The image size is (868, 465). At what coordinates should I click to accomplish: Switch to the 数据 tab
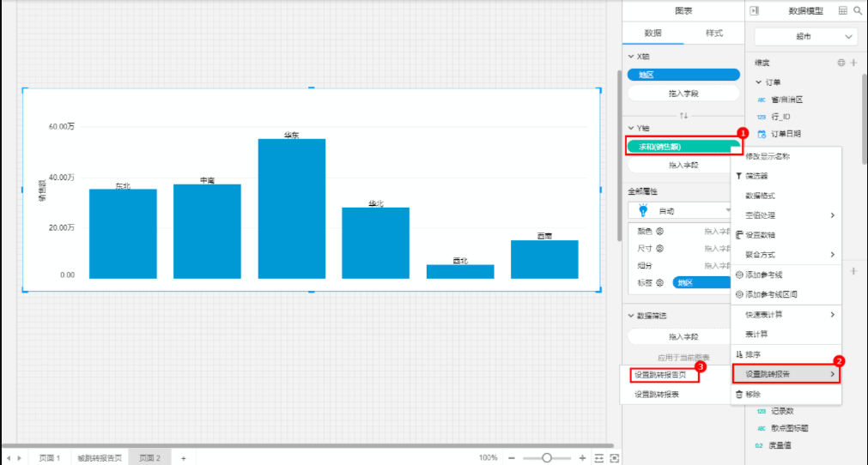point(653,33)
